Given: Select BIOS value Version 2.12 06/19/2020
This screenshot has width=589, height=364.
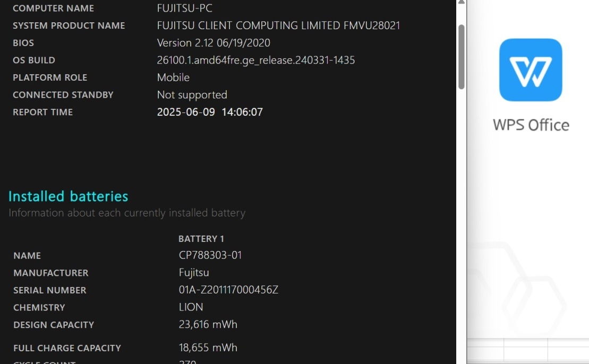Looking at the screenshot, I should click(x=214, y=43).
